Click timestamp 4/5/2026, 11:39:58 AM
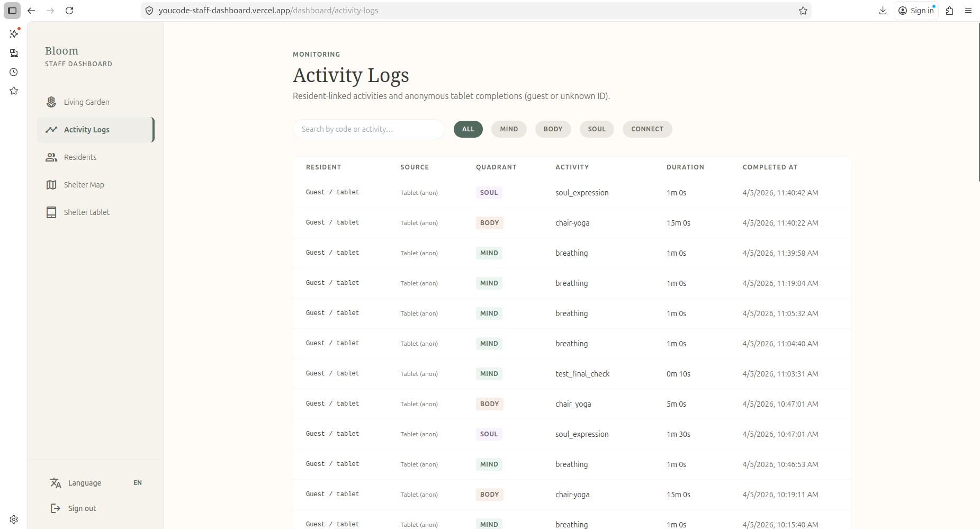This screenshot has width=980, height=529. [x=780, y=253]
